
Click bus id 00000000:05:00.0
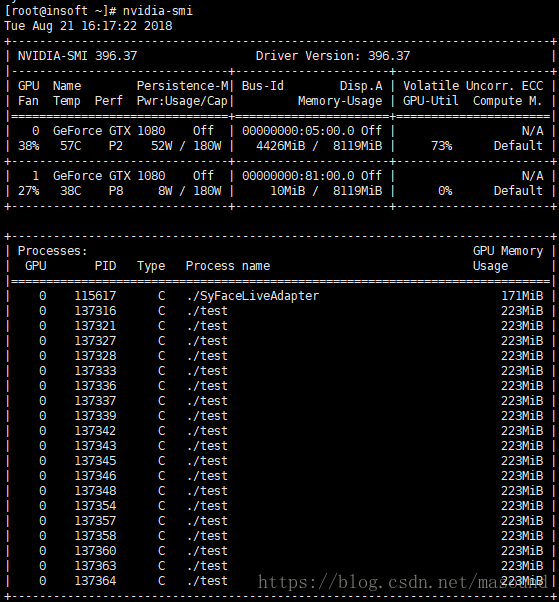click(298, 131)
